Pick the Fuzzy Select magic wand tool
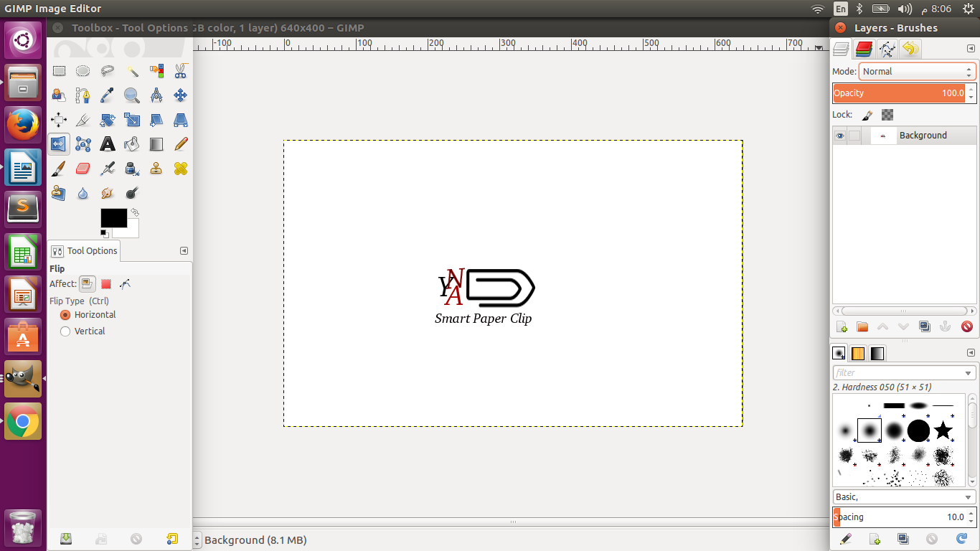Image resolution: width=980 pixels, height=551 pixels. [132, 71]
